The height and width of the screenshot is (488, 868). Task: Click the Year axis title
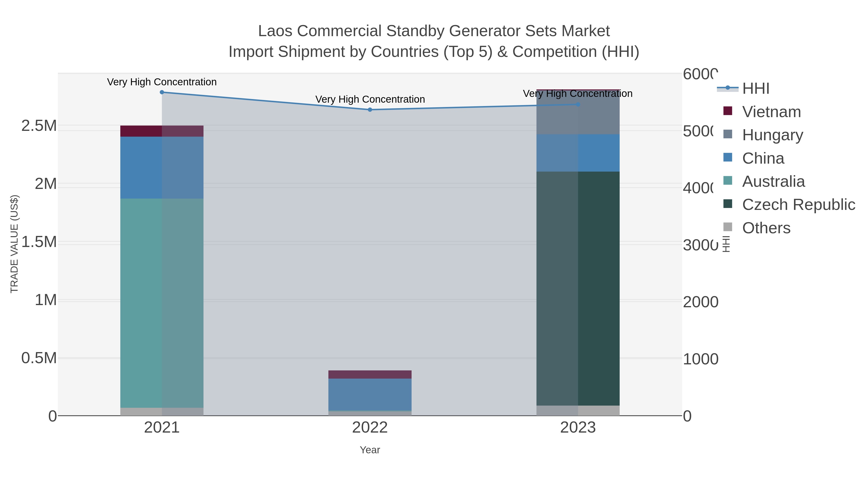click(370, 450)
